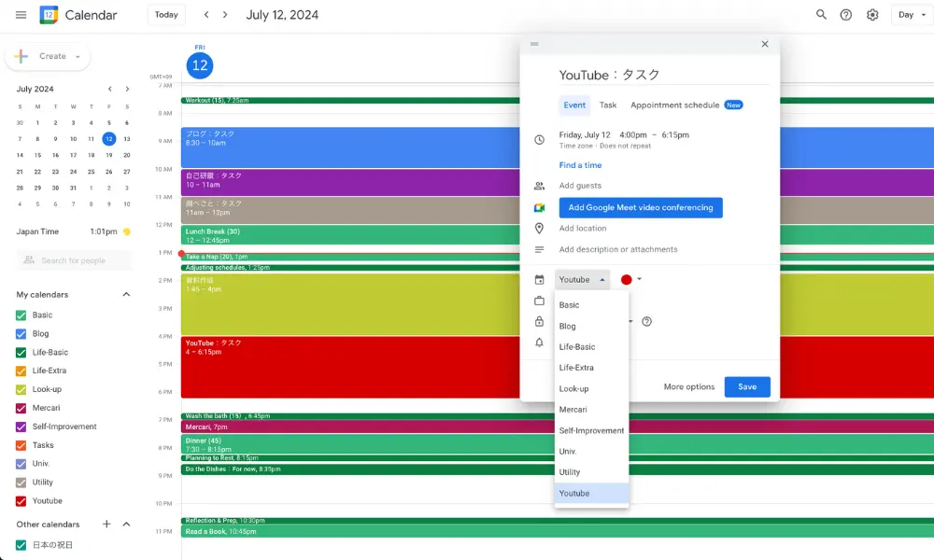Click the Today button

coord(166,15)
